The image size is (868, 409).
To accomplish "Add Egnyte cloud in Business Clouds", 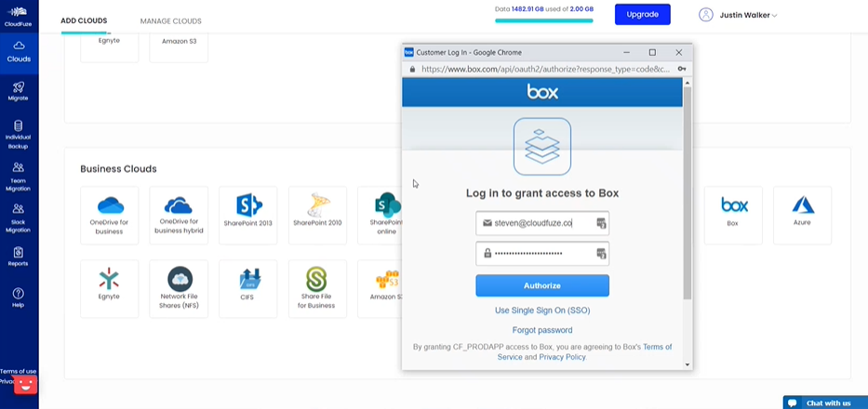I will 110,289.
